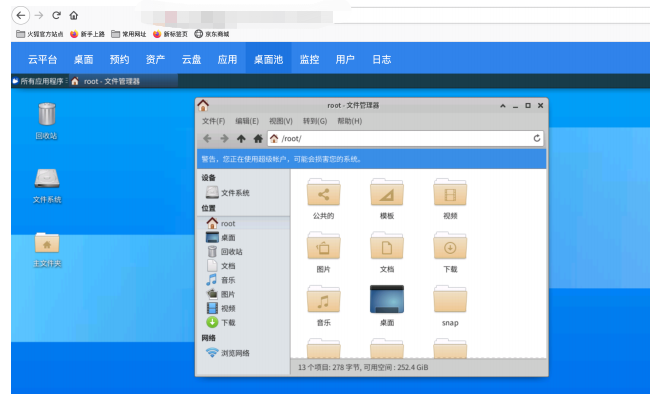Select the 回收站 desktop icon
The height and width of the screenshot is (398, 650).
46,121
